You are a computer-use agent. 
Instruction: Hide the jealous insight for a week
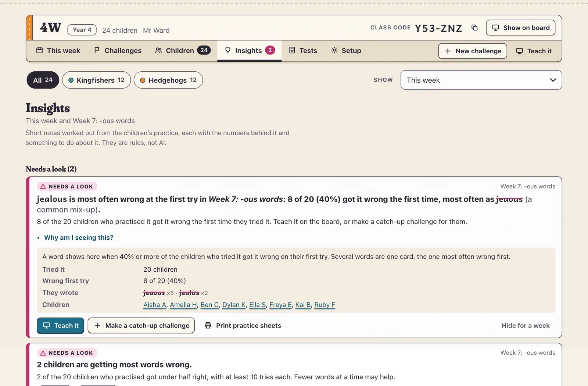coord(526,325)
